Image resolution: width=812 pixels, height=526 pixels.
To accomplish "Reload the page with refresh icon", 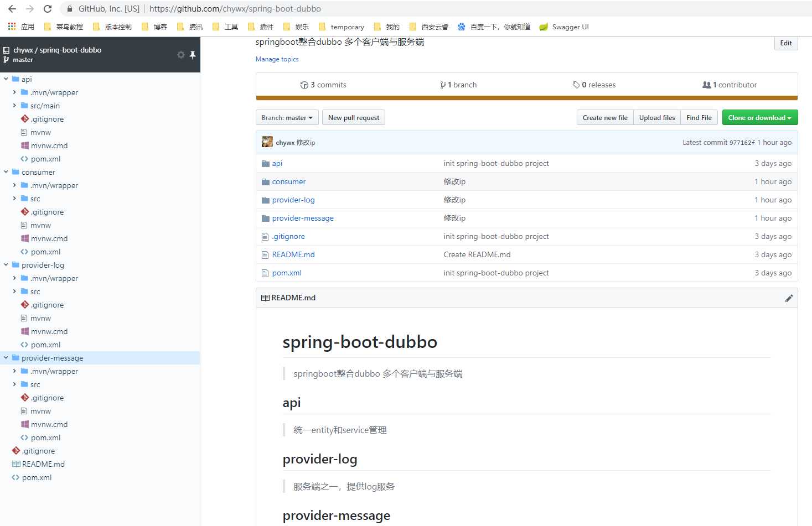I will [x=48, y=9].
